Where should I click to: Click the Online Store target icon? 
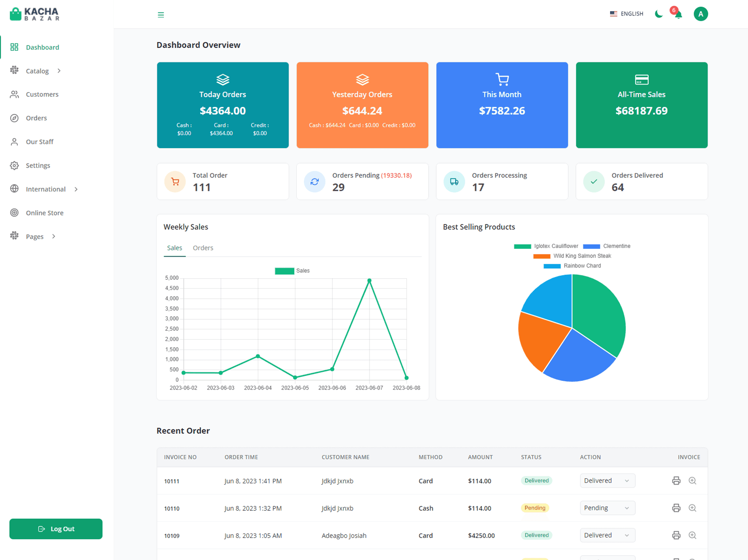point(15,213)
